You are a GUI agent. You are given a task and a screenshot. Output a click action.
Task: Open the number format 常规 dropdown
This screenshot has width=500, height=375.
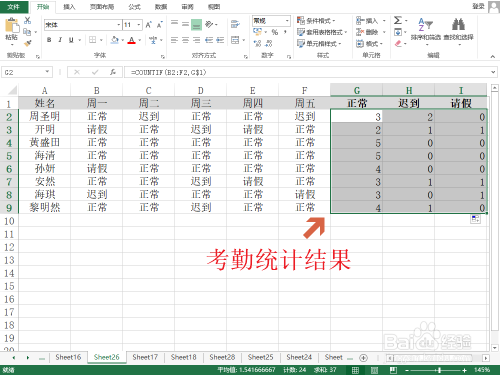tap(287, 21)
